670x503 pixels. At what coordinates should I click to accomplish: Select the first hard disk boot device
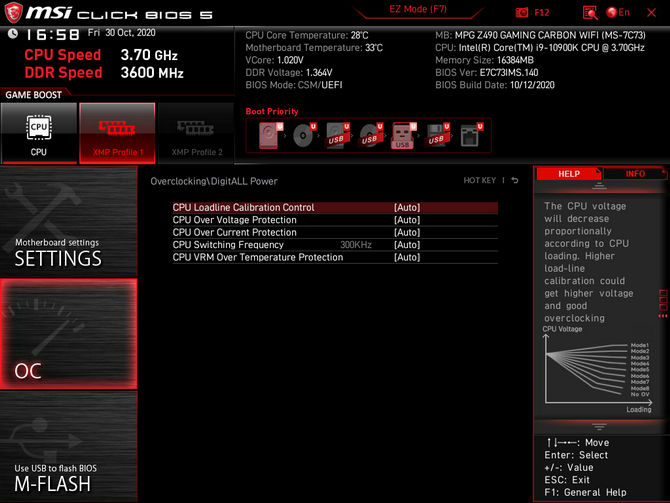click(270, 135)
